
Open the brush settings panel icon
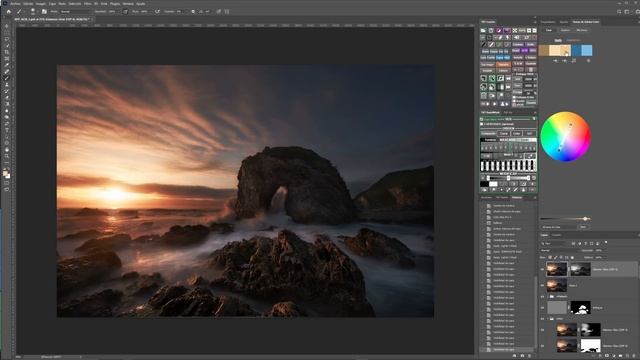pyautogui.click(x=44, y=11)
